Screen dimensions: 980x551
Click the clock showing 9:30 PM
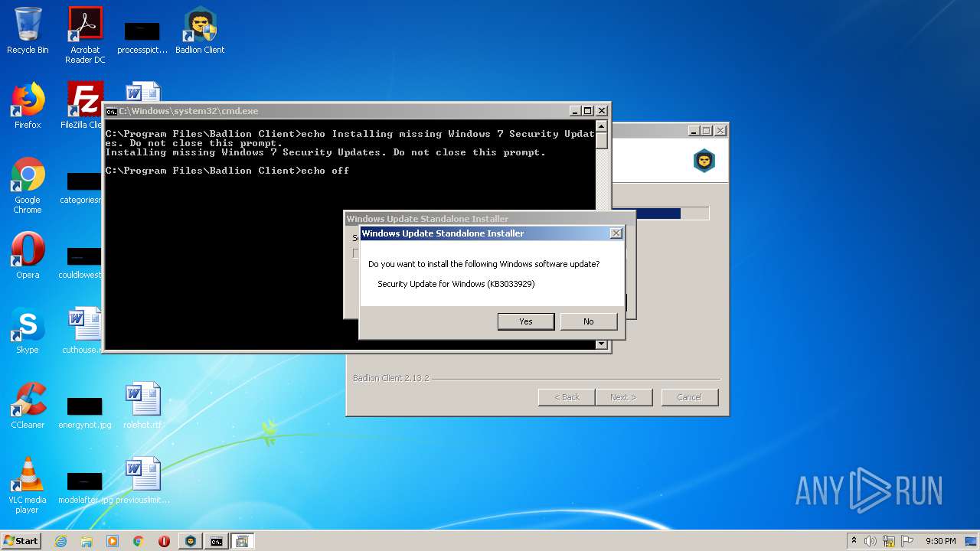(x=940, y=541)
